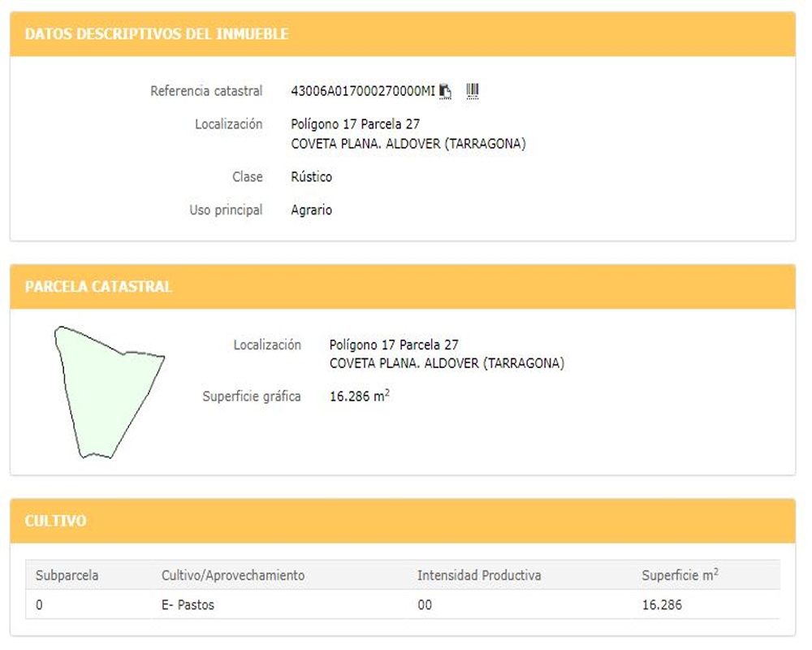The width and height of the screenshot is (812, 650).
Task: Click the productive intensity 00 cell
Action: click(425, 605)
